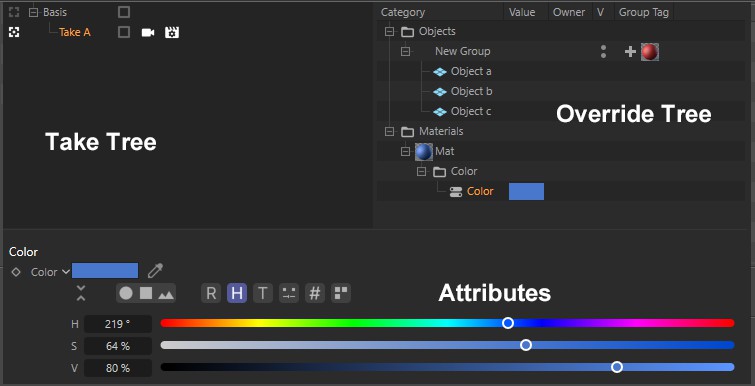Select the Take A tree item
Viewport: 755px width, 386px height.
coord(75,32)
